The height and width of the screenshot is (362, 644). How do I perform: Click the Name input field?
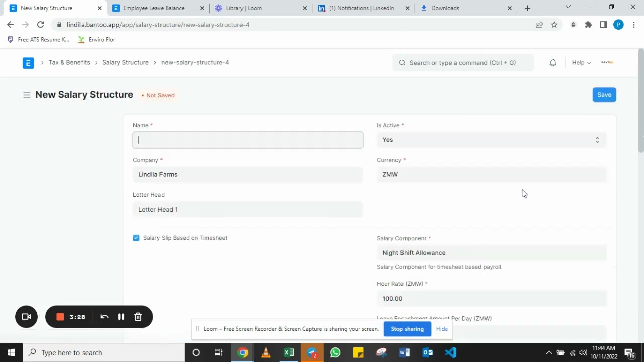coord(248,140)
